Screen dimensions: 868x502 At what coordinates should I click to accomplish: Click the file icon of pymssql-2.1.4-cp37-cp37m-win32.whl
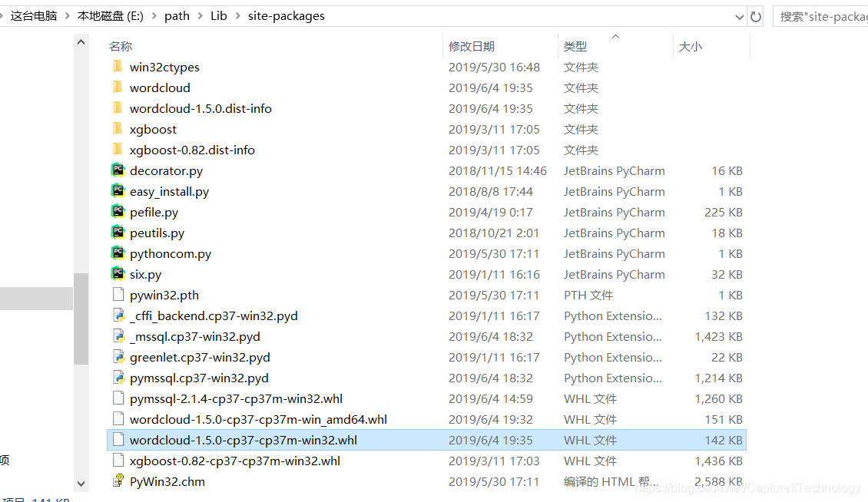(118, 398)
